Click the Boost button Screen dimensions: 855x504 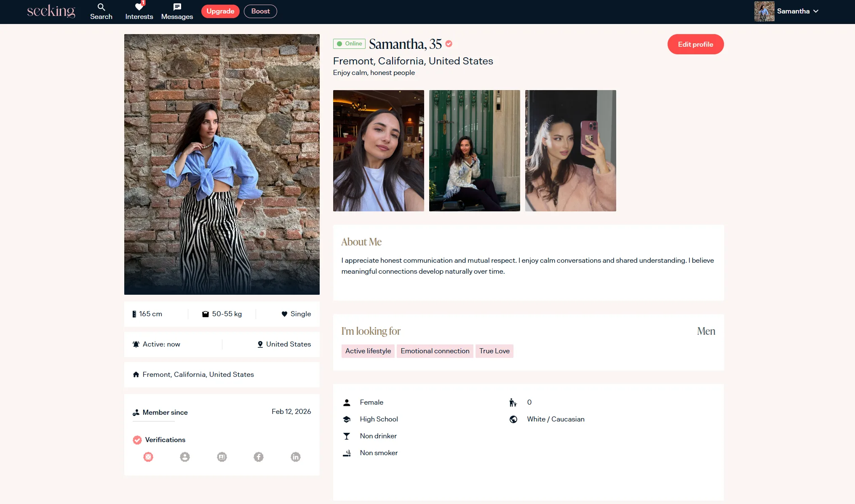260,11
